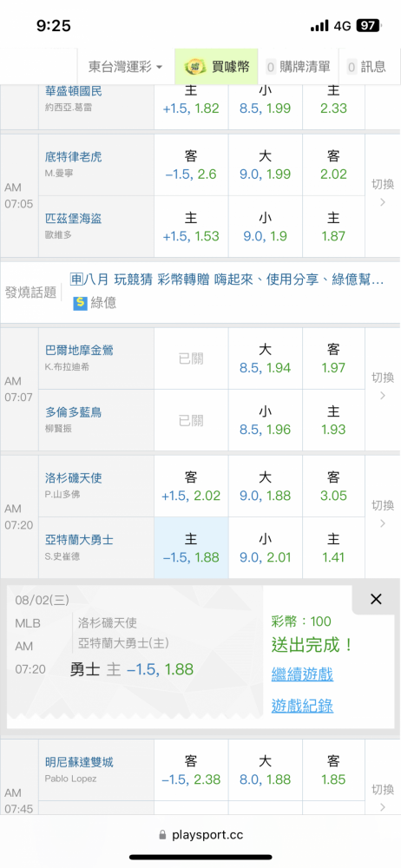Click the gold coin icon on 買噱幣
The image size is (401, 868).
click(x=195, y=67)
